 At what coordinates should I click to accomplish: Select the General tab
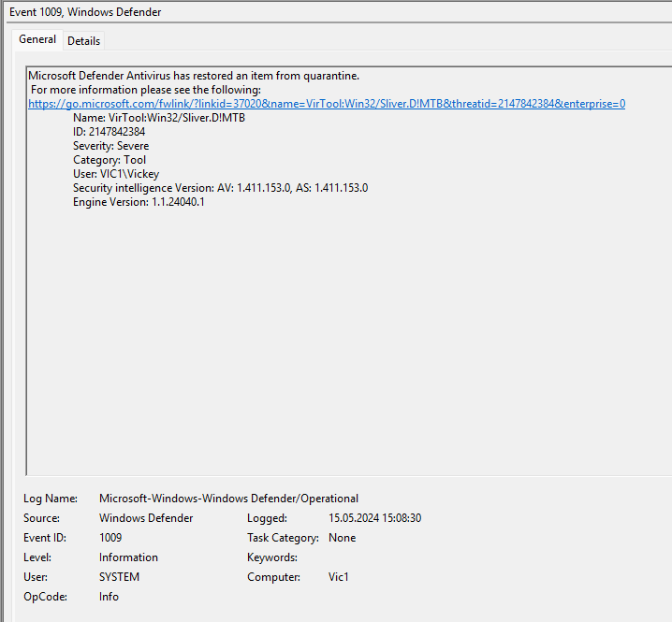tap(37, 39)
